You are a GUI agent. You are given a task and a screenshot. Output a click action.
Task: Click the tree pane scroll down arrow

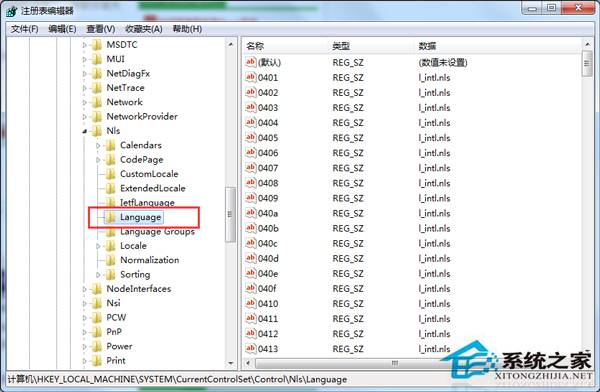coord(231,363)
